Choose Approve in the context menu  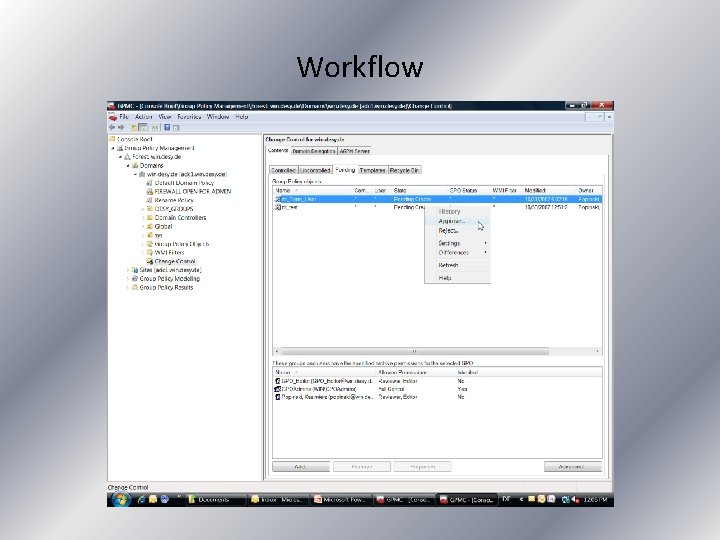pyautogui.click(x=457, y=221)
